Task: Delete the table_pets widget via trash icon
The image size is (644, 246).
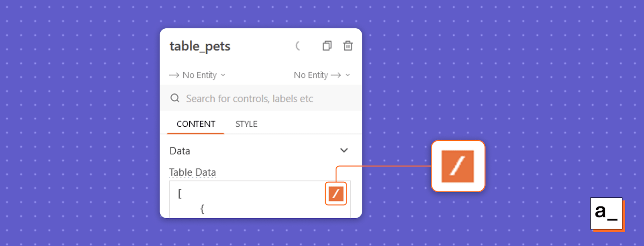Action: [x=348, y=46]
